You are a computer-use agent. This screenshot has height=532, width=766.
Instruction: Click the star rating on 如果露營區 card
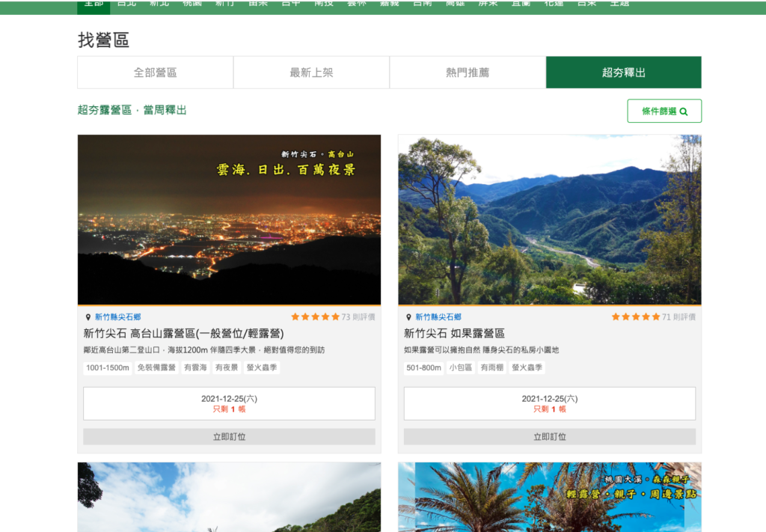pyautogui.click(x=635, y=317)
